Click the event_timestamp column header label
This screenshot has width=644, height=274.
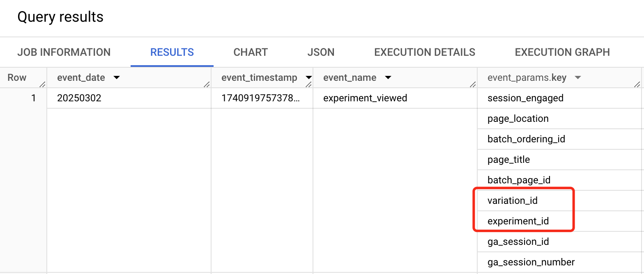click(x=259, y=78)
